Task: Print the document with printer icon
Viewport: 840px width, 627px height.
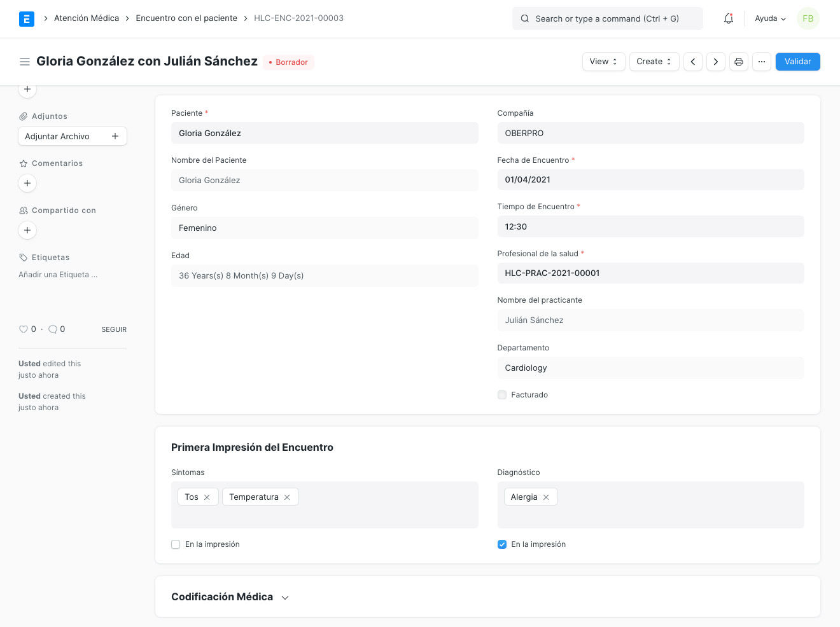Action: 739,62
